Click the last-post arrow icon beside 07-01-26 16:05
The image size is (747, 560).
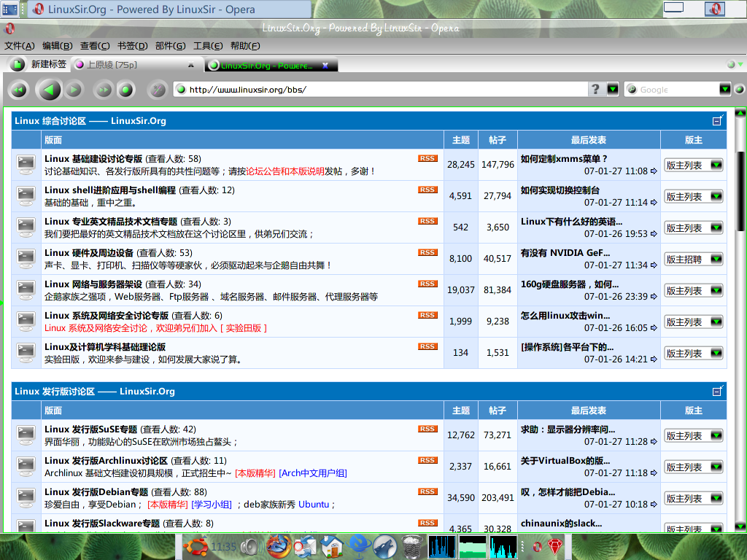point(654,327)
